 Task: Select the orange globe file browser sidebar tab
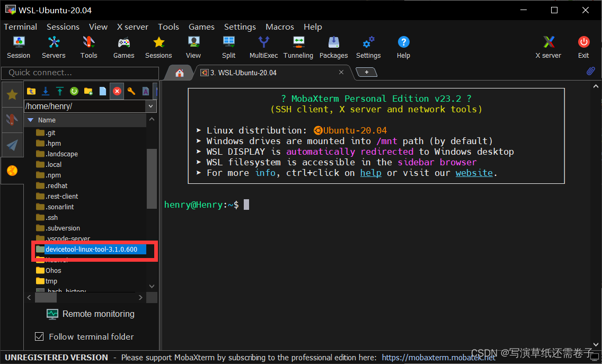tap(12, 171)
